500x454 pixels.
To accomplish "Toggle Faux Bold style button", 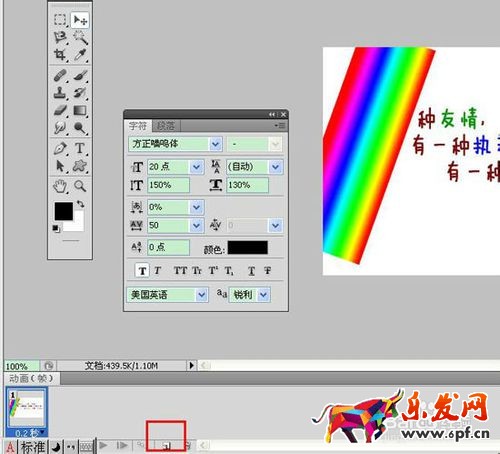I will [142, 271].
